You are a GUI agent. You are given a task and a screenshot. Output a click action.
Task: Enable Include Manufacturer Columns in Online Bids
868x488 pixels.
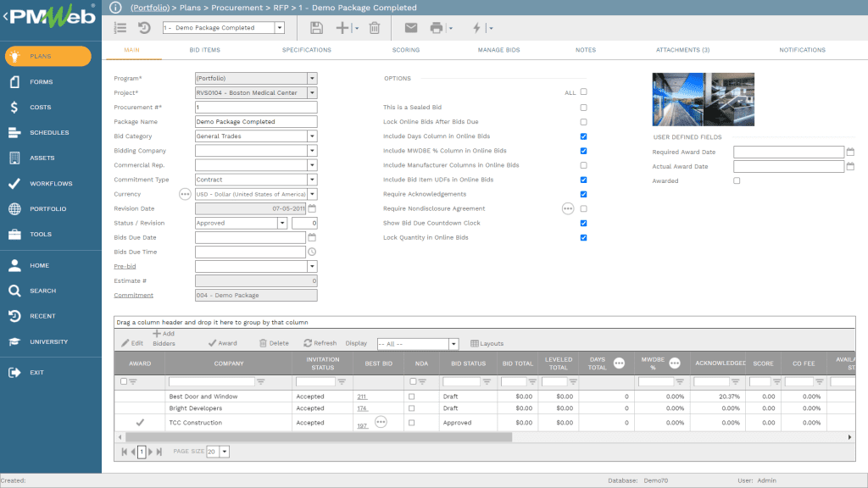583,165
